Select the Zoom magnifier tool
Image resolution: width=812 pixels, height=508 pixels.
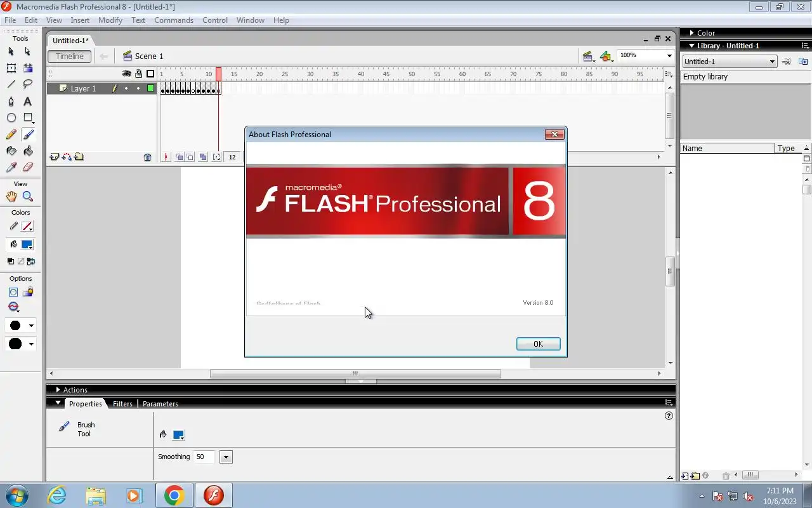[x=28, y=197]
